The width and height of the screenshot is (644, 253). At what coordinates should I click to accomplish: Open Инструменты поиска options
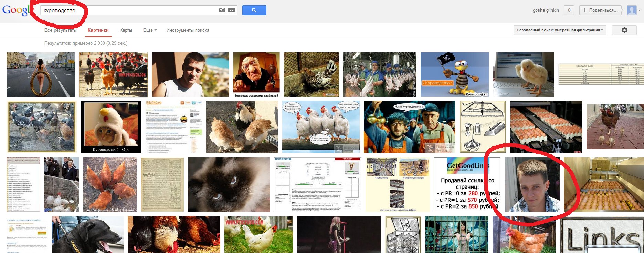188,30
